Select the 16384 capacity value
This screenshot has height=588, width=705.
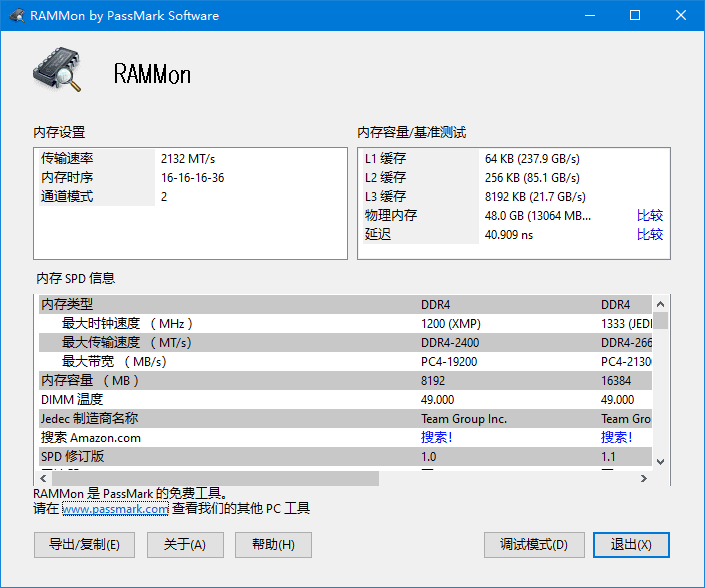pos(616,380)
